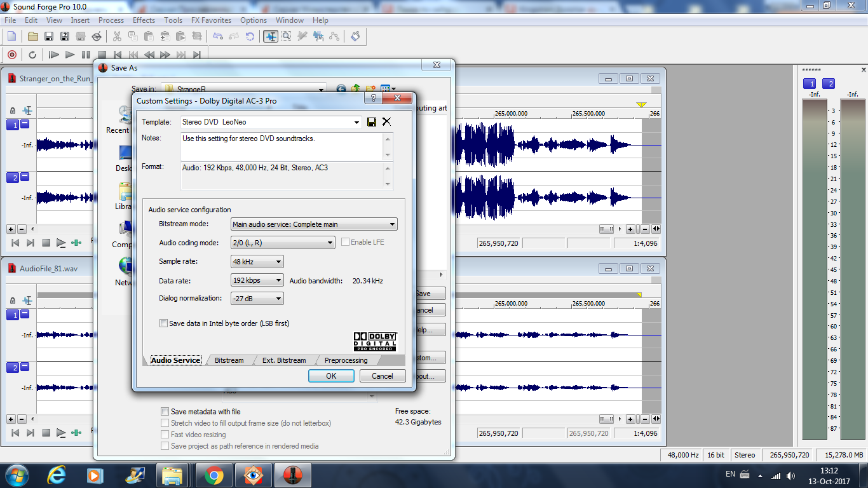
Task: Click the Save As icon in main toolbar
Action: pyautogui.click(x=65, y=36)
